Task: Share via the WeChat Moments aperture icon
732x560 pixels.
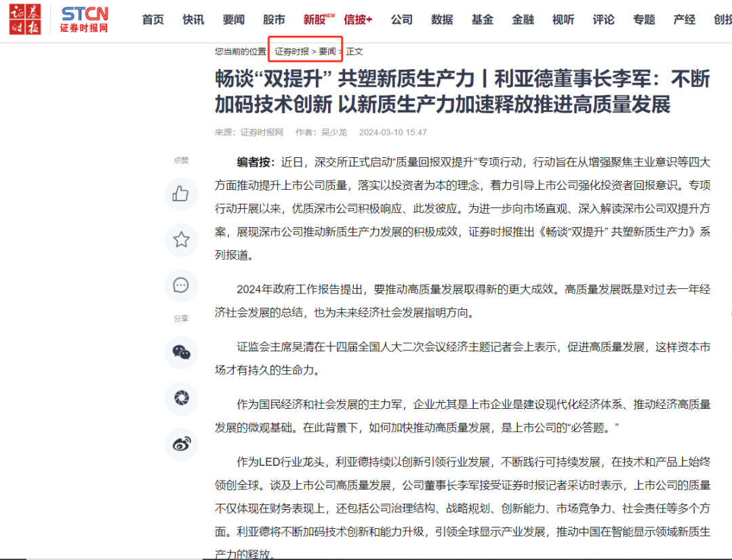Action: pyautogui.click(x=181, y=399)
